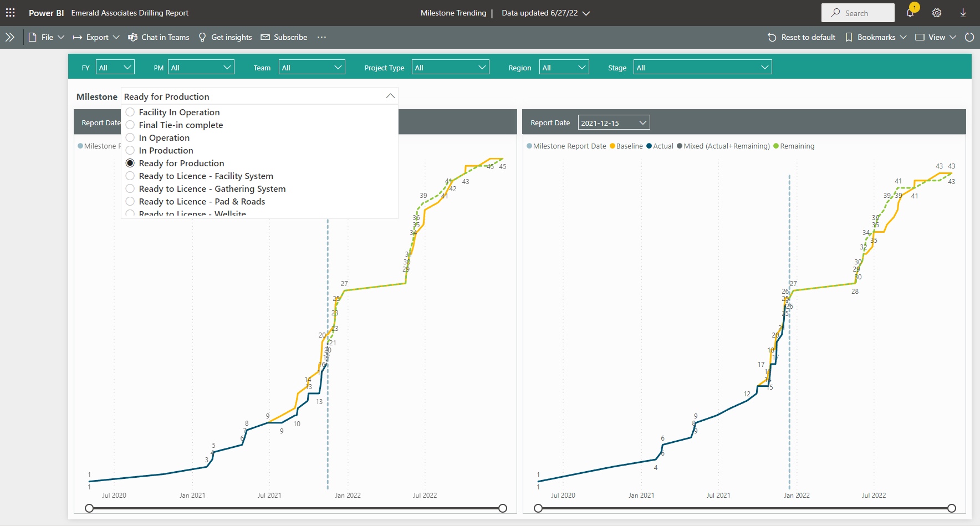Click the notifications bell icon

pos(910,13)
